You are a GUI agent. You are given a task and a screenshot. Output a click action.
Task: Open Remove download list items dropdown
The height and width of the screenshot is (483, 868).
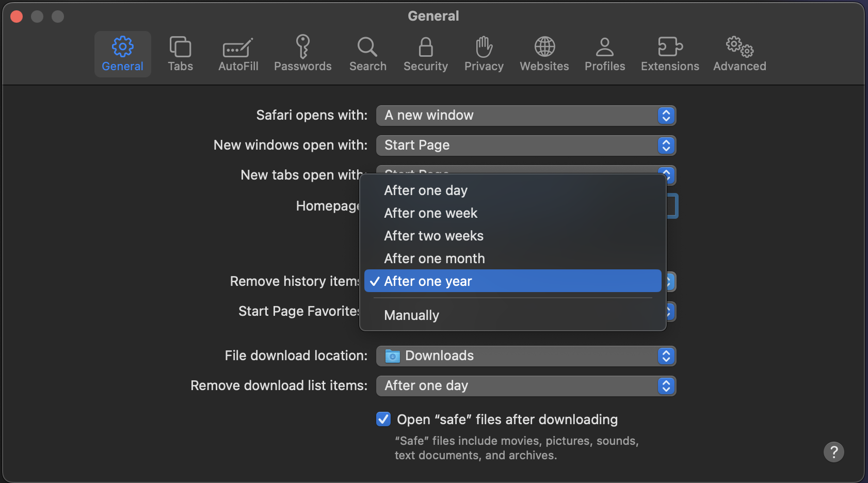coord(526,385)
